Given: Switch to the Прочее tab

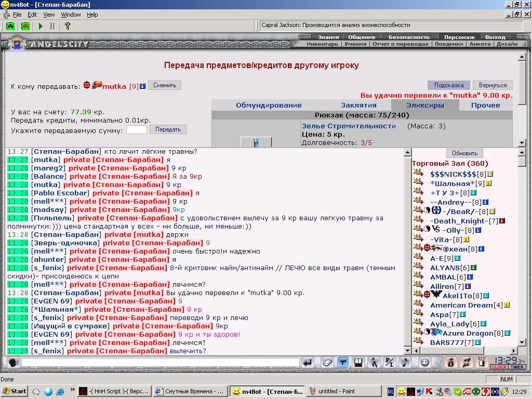Looking at the screenshot, I should point(486,105).
